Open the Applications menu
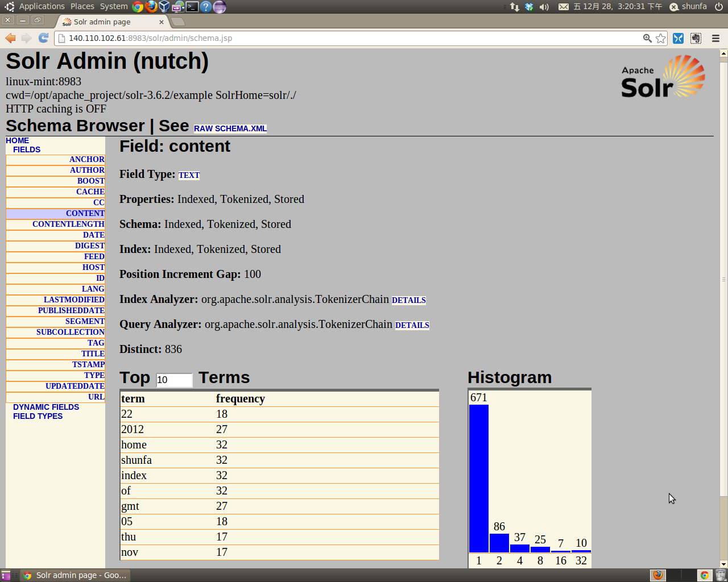Screen dimensions: 728x582 42,6
